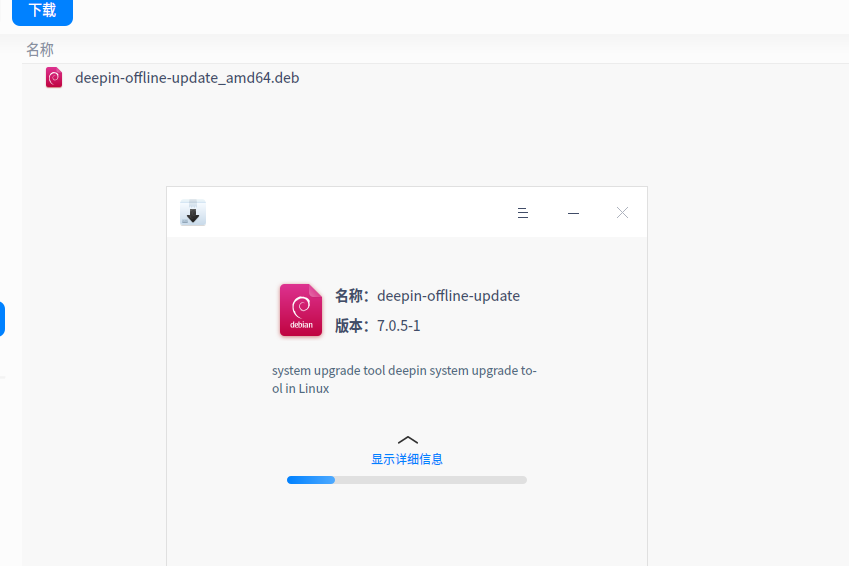
Task: Click the 名称 column header
Action: [x=40, y=50]
